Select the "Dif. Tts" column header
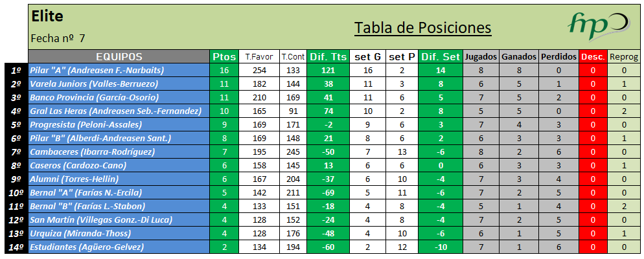The width and height of the screenshot is (644, 259). pyautogui.click(x=328, y=57)
